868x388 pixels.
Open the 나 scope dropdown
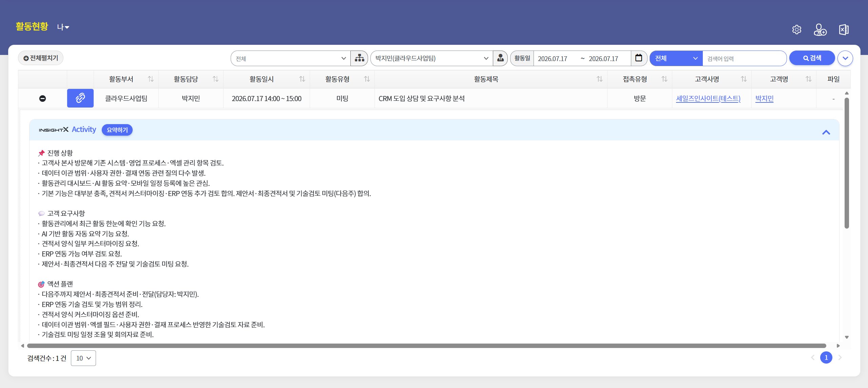[x=63, y=27]
